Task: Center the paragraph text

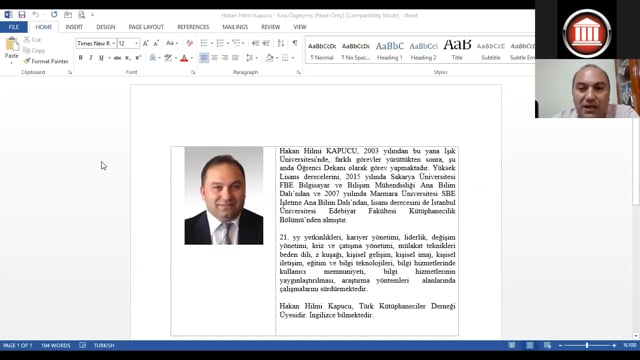Action: [x=214, y=58]
